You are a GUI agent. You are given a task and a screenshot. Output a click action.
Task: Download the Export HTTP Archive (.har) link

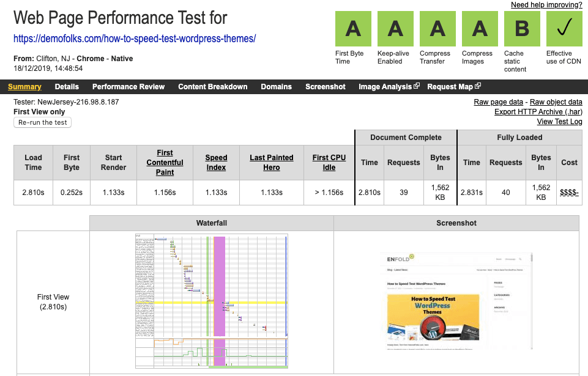tap(538, 112)
